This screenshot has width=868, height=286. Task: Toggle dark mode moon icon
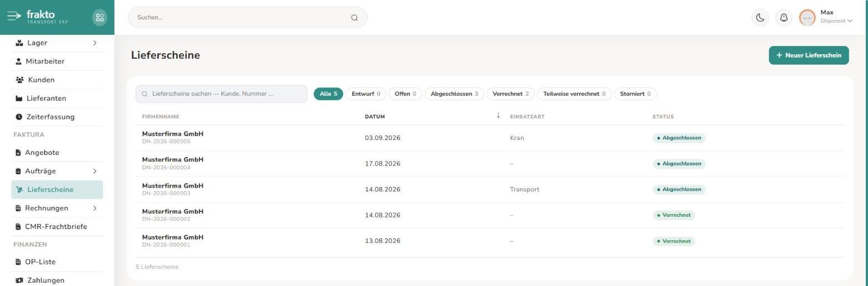(x=760, y=17)
